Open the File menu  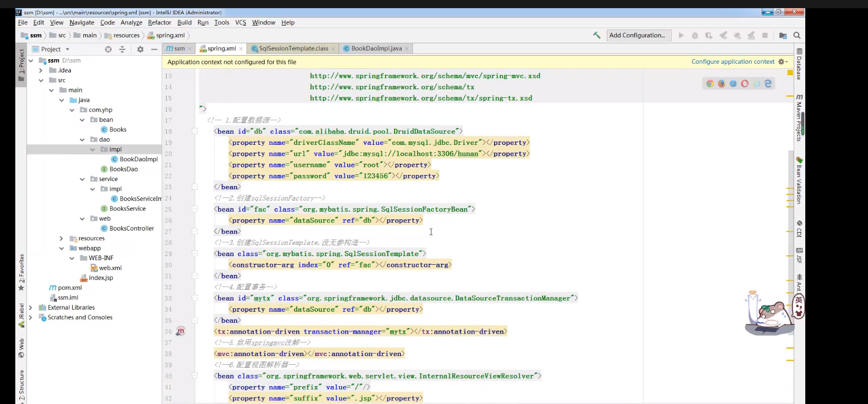tap(23, 22)
